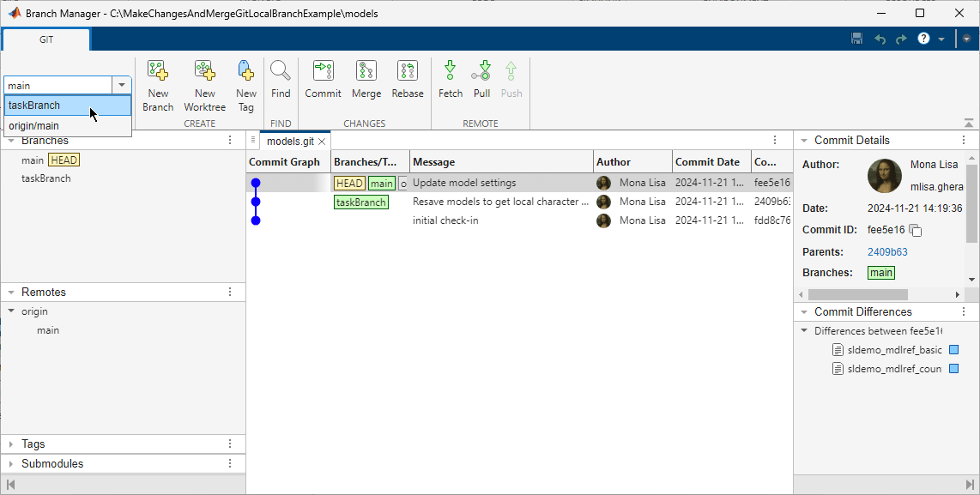Image resolution: width=980 pixels, height=495 pixels.
Task: Select the New Branch tool
Action: (x=158, y=81)
